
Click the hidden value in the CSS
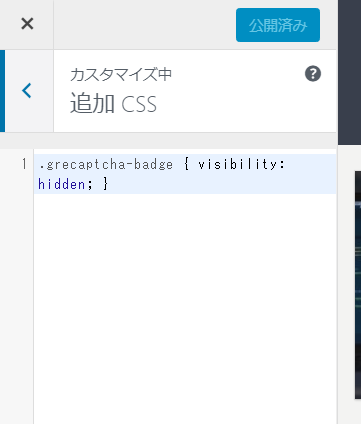pos(62,184)
